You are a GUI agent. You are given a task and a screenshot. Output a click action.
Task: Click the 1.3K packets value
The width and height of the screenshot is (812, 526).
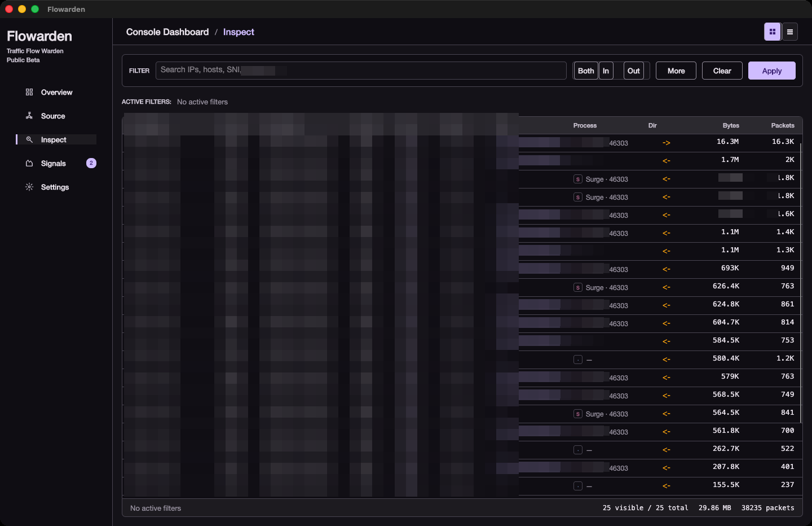pyautogui.click(x=785, y=250)
